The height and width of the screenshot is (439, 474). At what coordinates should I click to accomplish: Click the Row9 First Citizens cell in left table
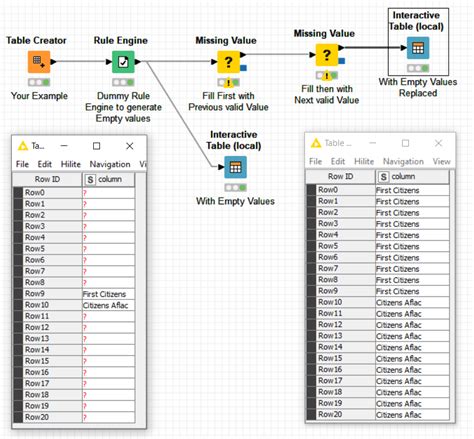pos(108,294)
